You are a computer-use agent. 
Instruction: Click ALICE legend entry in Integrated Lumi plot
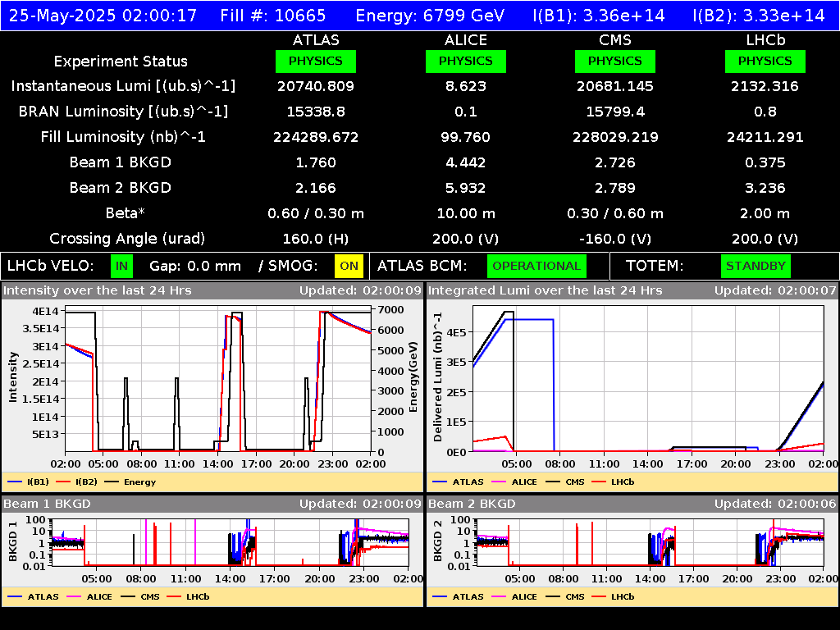(x=514, y=482)
